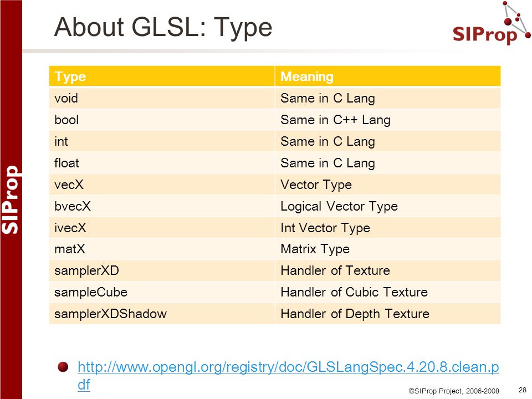The width and height of the screenshot is (532, 399).
Task: Click the 'Matrix Type' meaning cell
Action: pos(388,249)
